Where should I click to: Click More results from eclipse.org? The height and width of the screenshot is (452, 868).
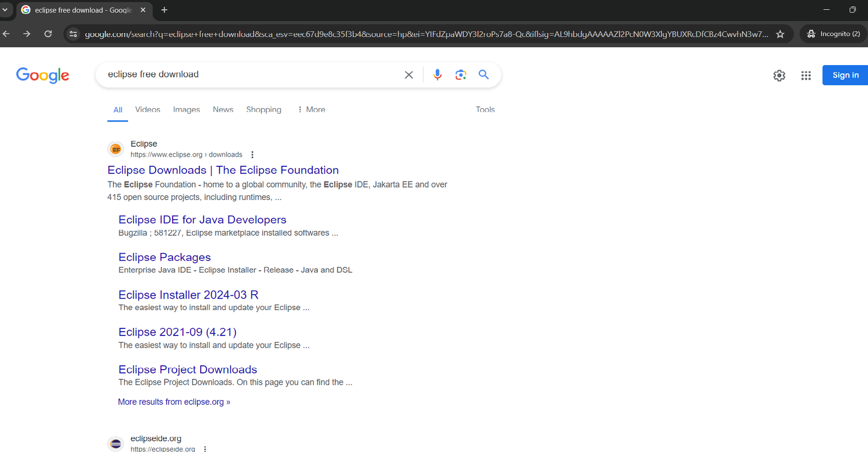point(174,402)
